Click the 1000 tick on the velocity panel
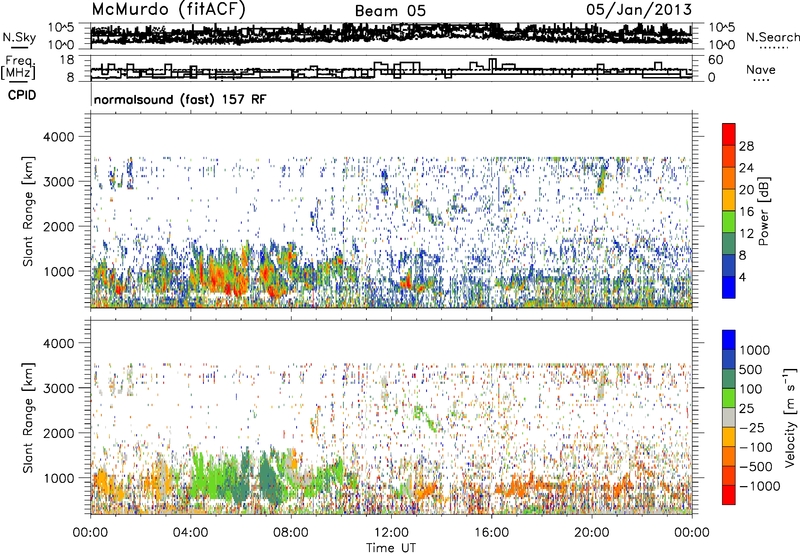Image resolution: width=800 pixels, height=554 pixels. (61, 478)
